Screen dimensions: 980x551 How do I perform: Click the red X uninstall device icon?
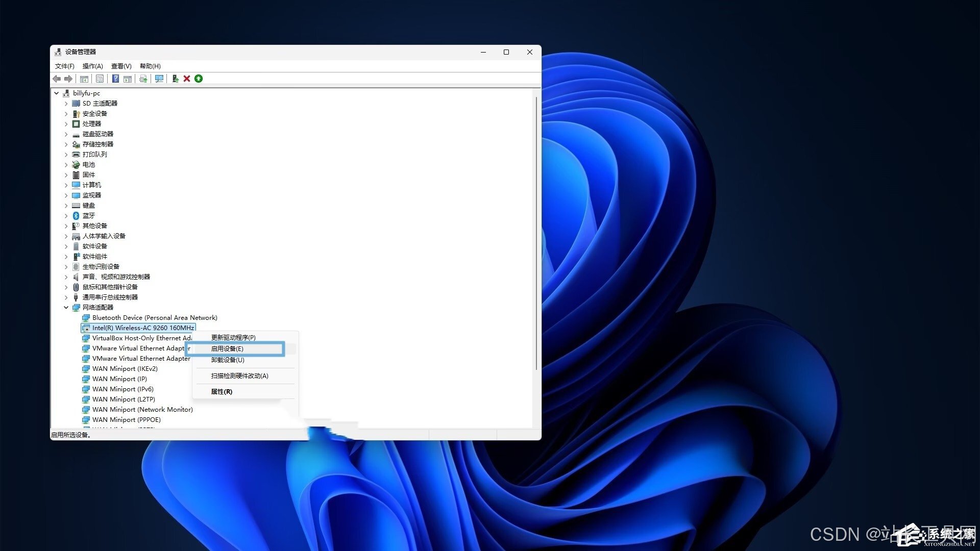187,79
